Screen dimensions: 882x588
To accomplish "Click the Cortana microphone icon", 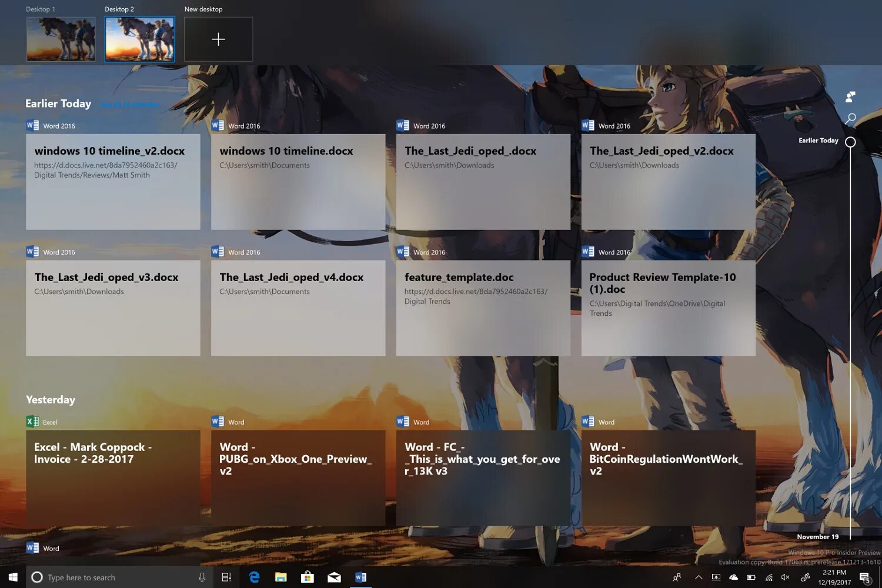I will tap(202, 577).
